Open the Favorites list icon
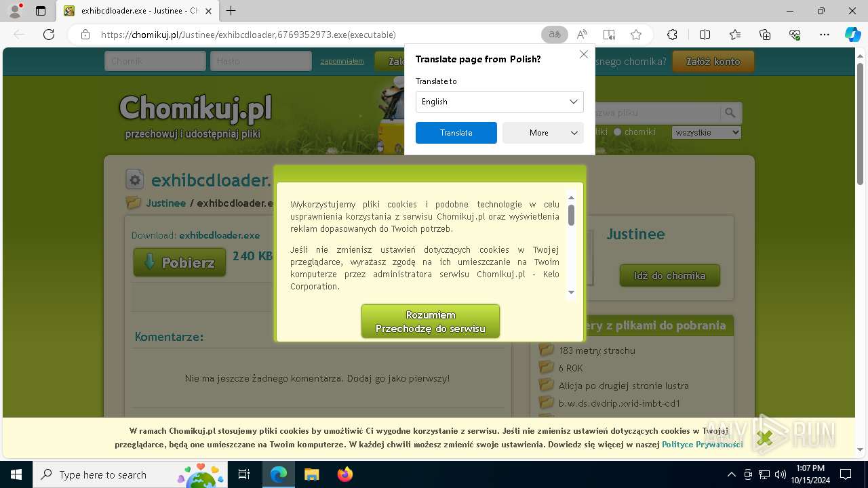The width and height of the screenshot is (868, 488). tap(735, 35)
